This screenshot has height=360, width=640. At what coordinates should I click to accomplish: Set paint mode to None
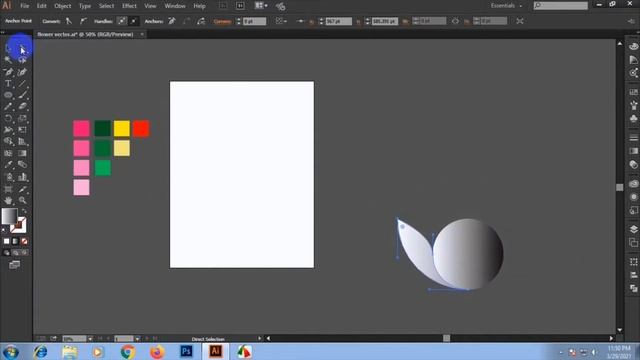tap(24, 241)
